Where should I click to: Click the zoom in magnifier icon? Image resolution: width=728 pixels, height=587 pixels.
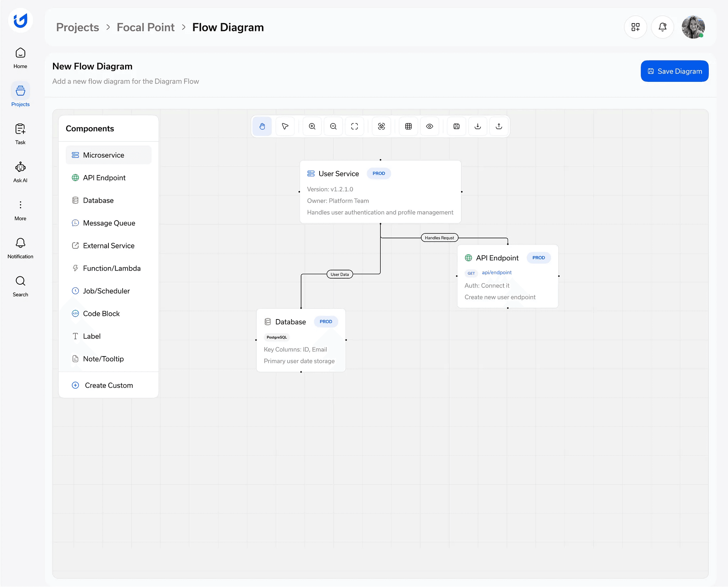coord(312,126)
